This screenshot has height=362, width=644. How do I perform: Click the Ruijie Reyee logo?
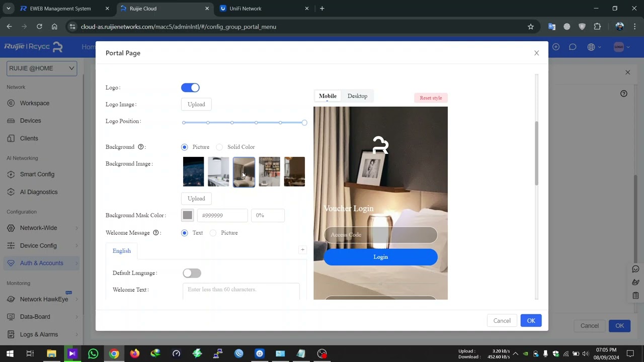34,47
